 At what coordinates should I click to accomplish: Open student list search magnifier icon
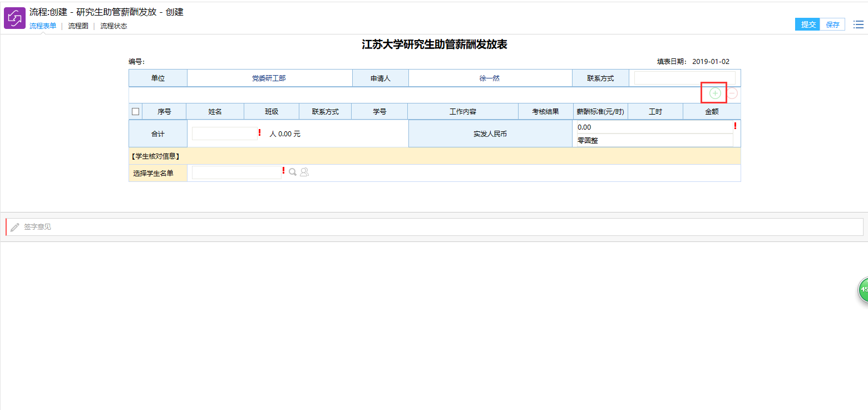tap(293, 172)
